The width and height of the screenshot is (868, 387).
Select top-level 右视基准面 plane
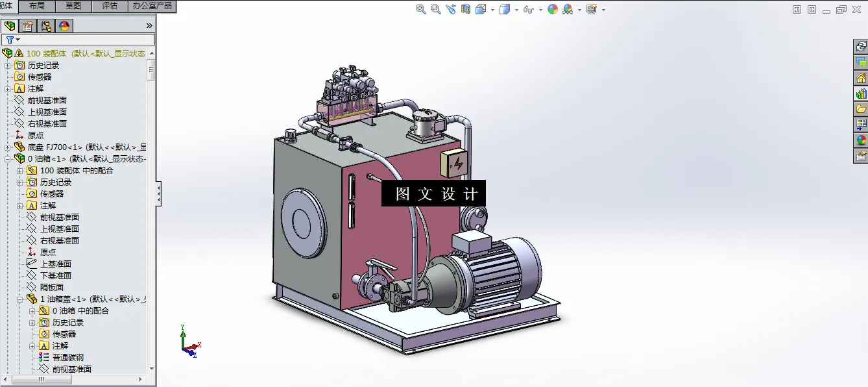47,123
